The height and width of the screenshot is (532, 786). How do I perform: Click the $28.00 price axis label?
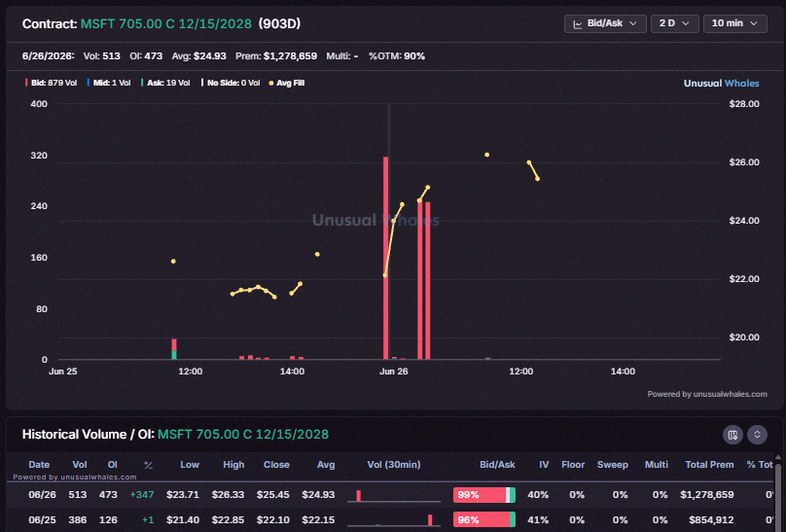pyautogui.click(x=744, y=104)
